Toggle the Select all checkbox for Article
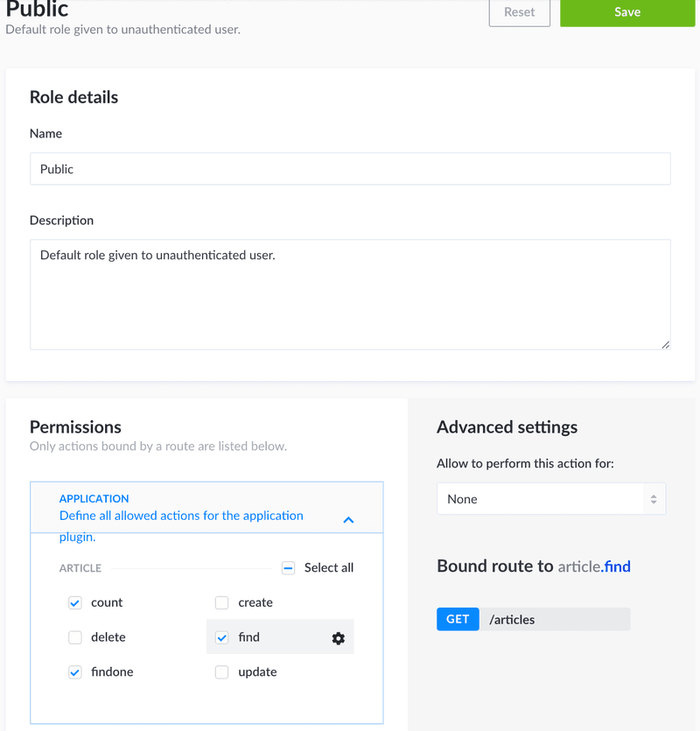 (x=288, y=567)
